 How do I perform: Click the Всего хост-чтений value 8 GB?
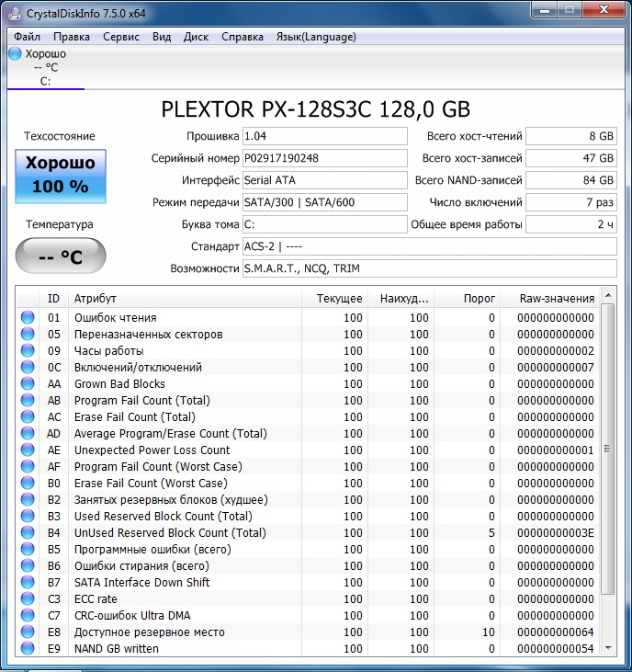click(571, 136)
